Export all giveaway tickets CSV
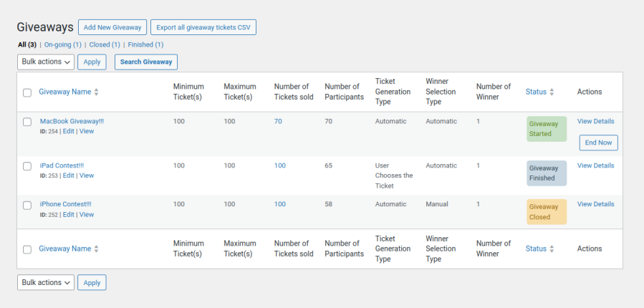 click(x=203, y=27)
